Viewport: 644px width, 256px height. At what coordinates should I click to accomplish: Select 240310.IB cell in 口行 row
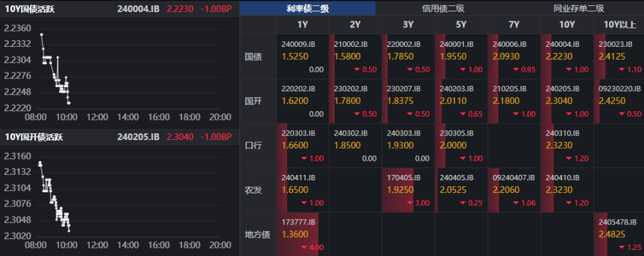point(567,145)
